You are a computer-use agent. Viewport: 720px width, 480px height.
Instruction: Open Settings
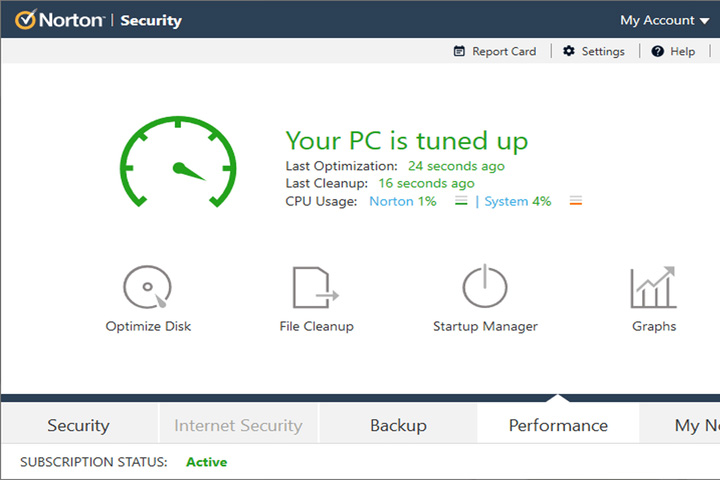pyautogui.click(x=594, y=51)
